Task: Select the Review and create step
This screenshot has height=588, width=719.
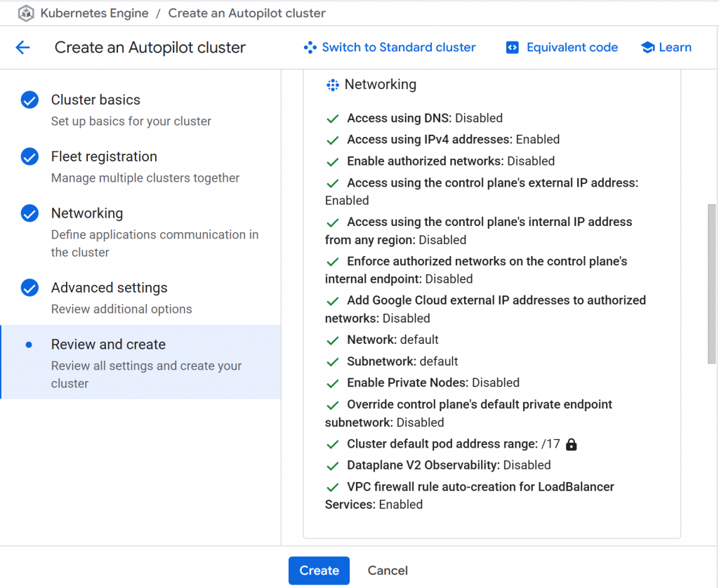Action: [108, 345]
